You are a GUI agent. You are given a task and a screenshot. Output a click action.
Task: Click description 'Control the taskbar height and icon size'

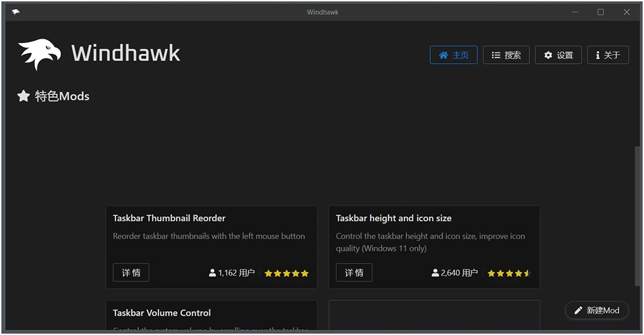coord(430,242)
